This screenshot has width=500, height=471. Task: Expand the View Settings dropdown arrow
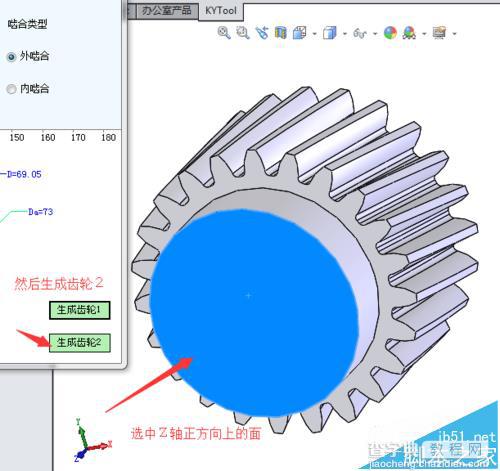pyautogui.click(x=454, y=33)
